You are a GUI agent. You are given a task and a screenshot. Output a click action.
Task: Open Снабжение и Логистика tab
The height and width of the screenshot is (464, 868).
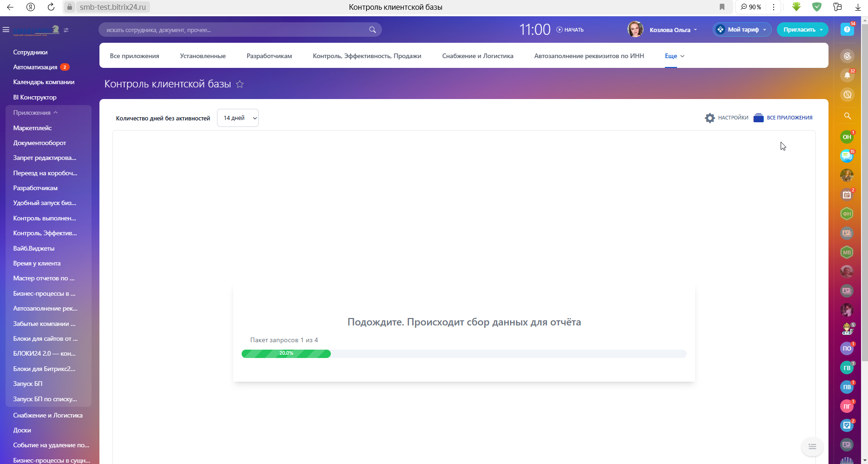pos(478,56)
